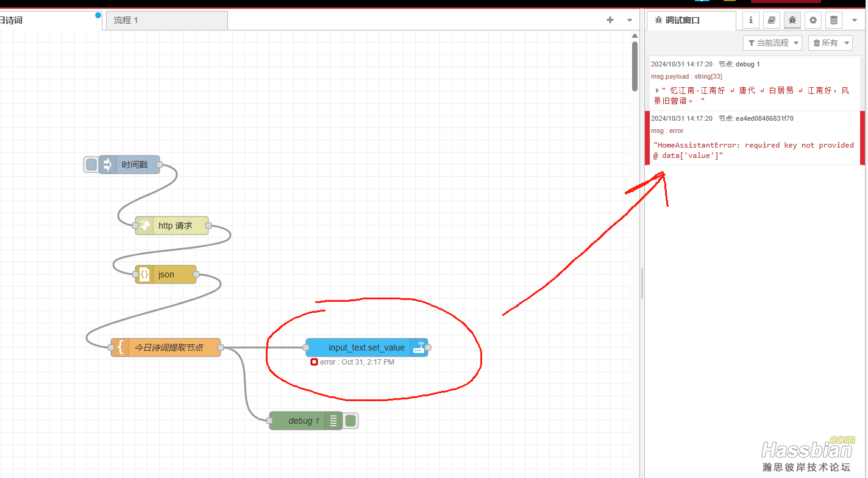Viewport: 868px width, 478px height.
Task: Add a new flow tab
Action: (x=610, y=20)
